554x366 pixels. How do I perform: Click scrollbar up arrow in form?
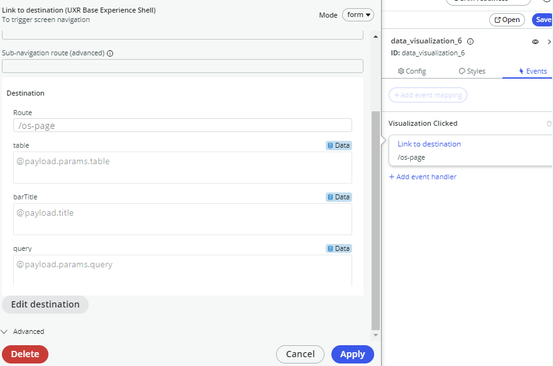(376, 37)
